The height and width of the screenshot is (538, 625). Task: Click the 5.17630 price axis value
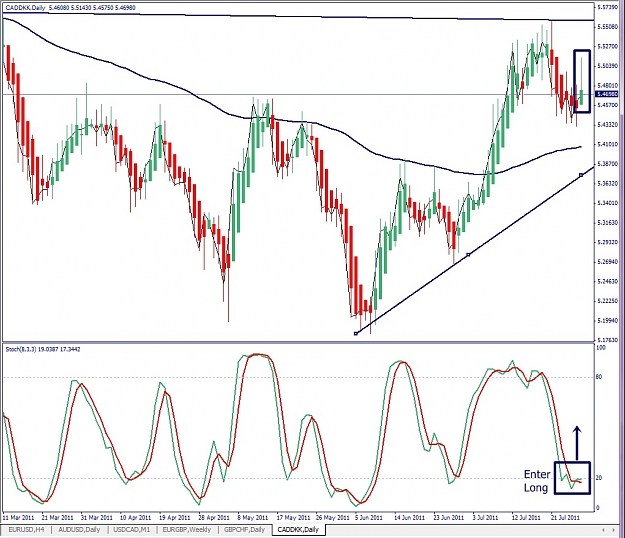click(608, 340)
